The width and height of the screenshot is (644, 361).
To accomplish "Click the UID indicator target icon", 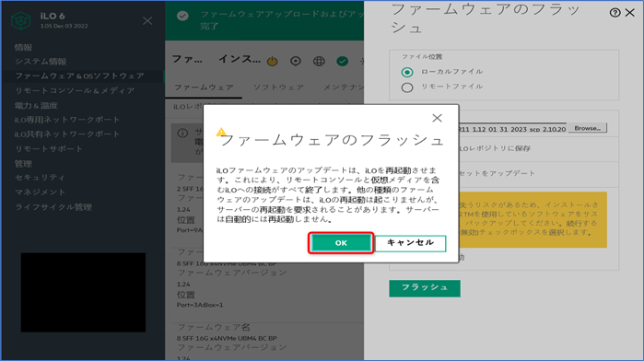I will pos(296,61).
